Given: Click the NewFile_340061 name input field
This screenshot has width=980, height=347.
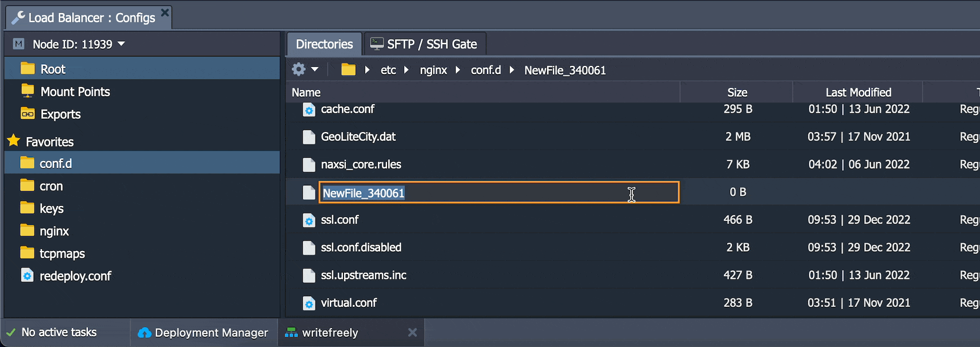Looking at the screenshot, I should [499, 192].
